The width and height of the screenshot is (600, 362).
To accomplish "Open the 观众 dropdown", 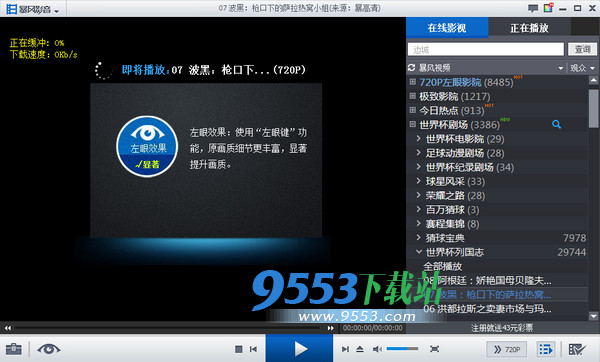I will pyautogui.click(x=582, y=68).
